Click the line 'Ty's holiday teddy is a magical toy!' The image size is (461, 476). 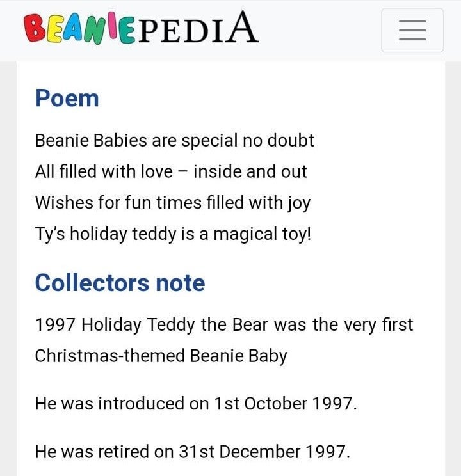click(x=174, y=234)
